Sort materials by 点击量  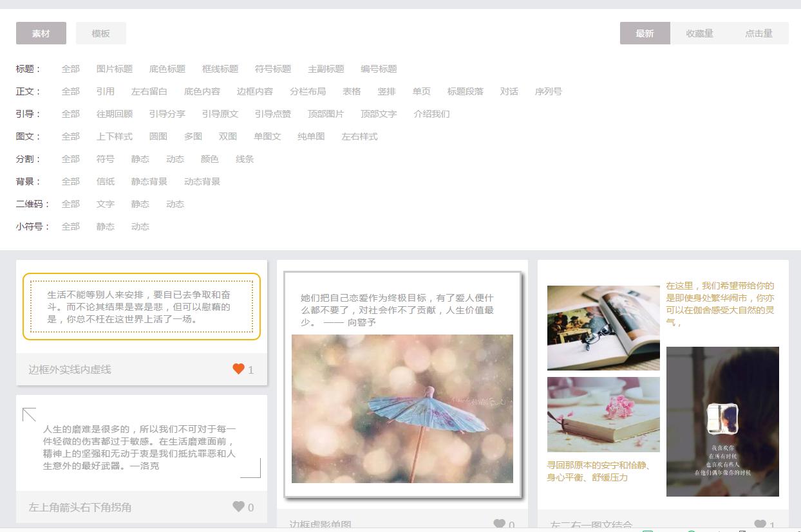coord(759,33)
